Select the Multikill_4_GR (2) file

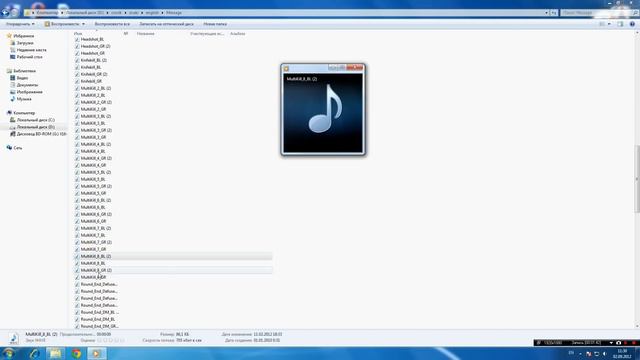(x=96, y=158)
